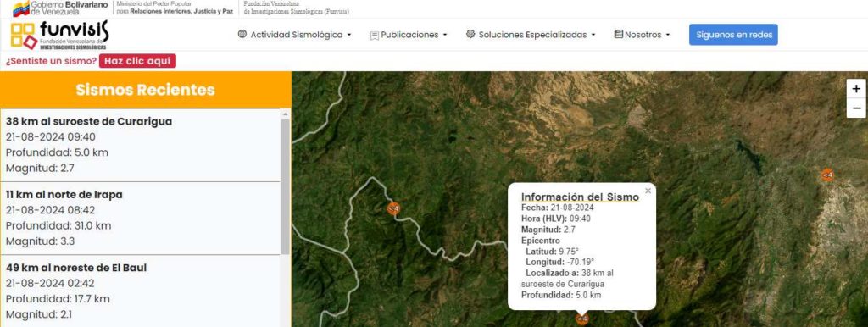Select the 11 km al norte de Irapa entry
This screenshot has width=868, height=327.
tap(141, 218)
